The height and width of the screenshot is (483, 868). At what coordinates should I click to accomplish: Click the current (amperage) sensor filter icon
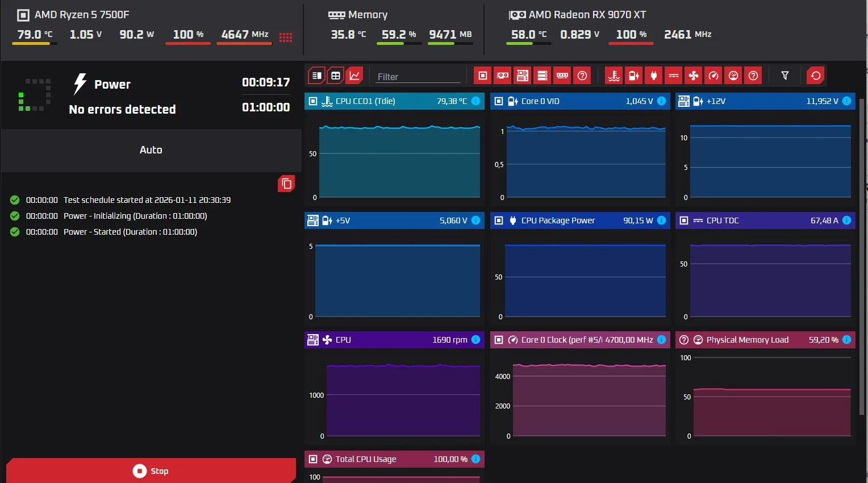674,76
